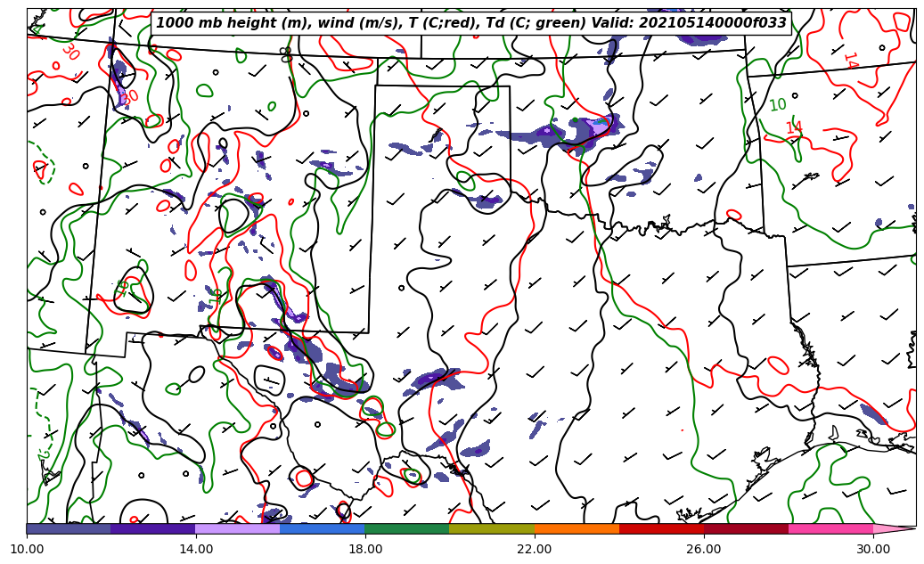
Task: Select the orange segment of the colorbar
Action: (x=576, y=528)
